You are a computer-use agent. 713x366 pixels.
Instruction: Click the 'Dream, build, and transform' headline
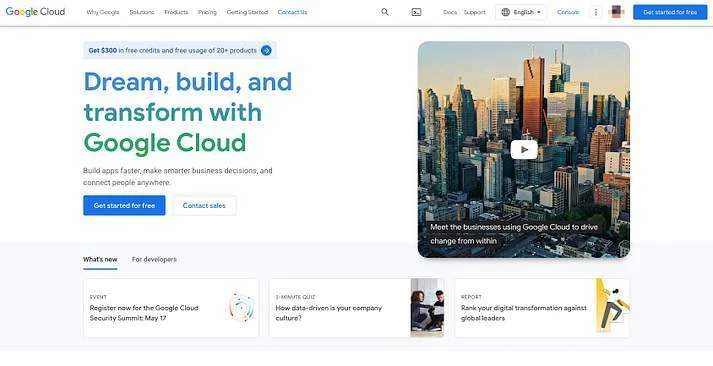pos(187,112)
